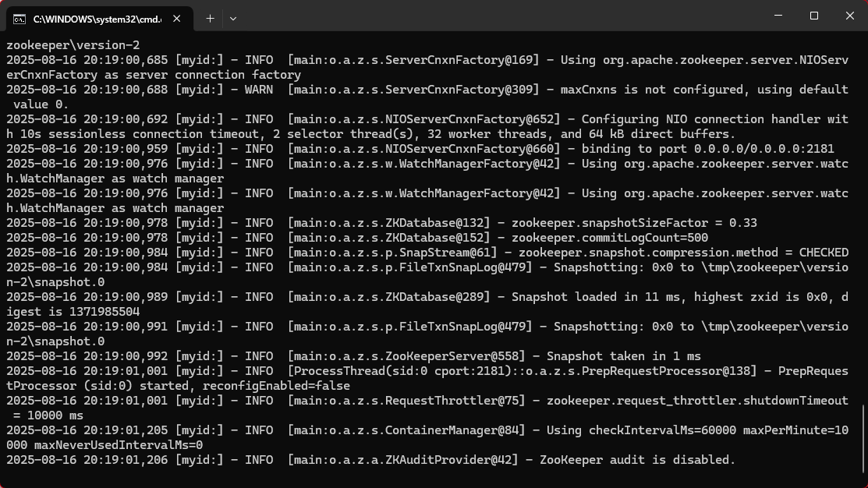868x488 pixels.
Task: Select the cmd.exe terminal tab
Action: pos(100,19)
